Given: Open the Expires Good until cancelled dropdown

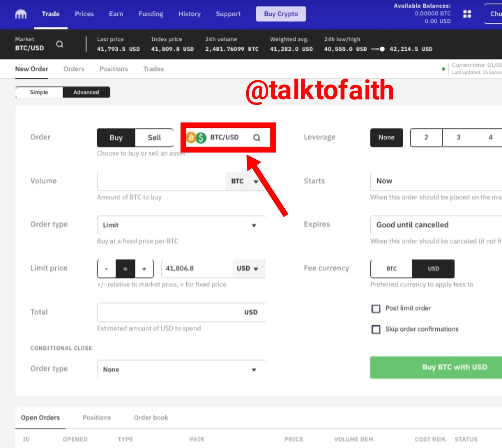Looking at the screenshot, I should [x=436, y=225].
